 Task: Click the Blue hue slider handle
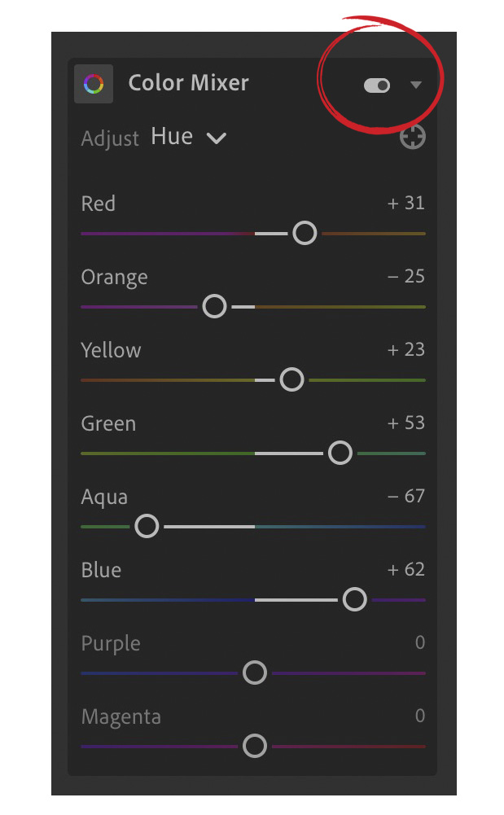point(354,600)
